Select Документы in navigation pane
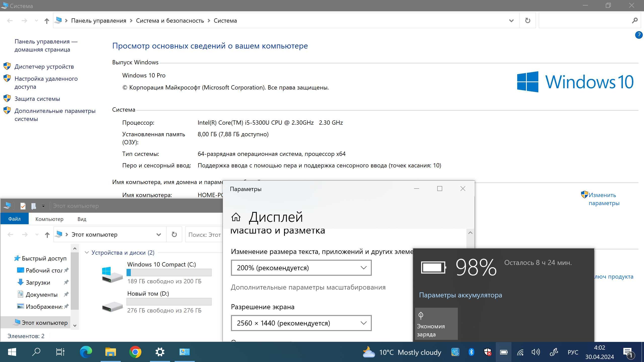The width and height of the screenshot is (644, 362). point(42,295)
